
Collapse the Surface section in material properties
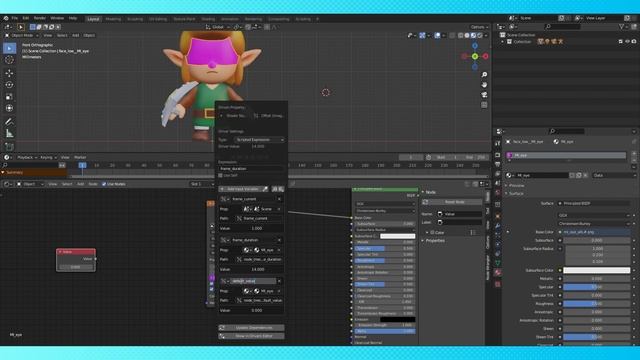click(x=515, y=193)
